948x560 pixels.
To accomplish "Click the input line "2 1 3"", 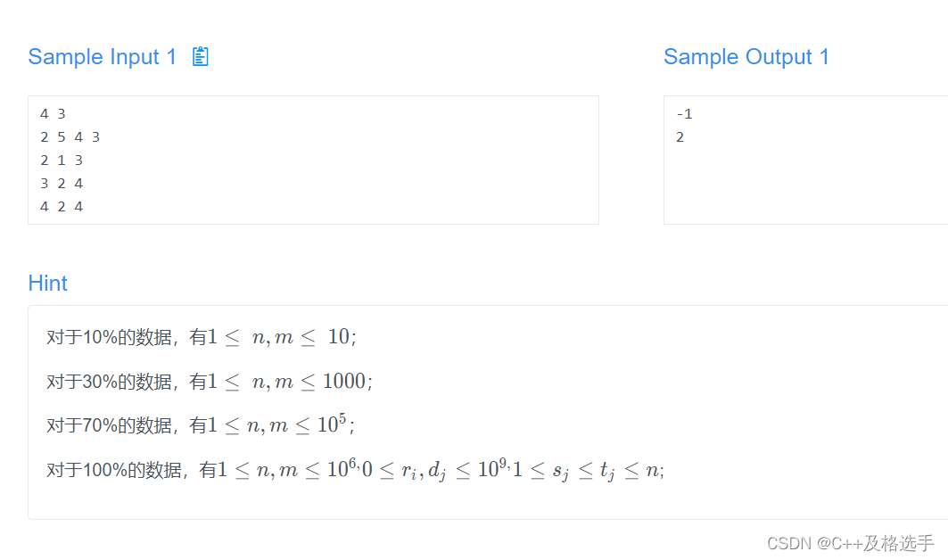I will point(61,161).
